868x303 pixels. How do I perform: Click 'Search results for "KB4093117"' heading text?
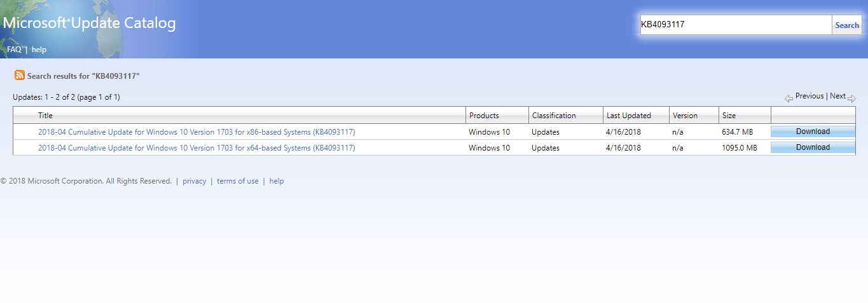83,76
